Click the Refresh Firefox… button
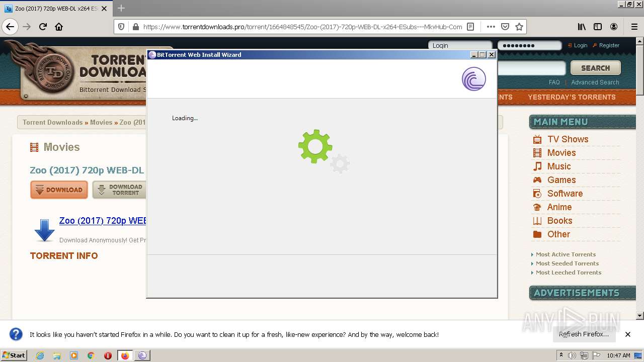 tap(584, 334)
